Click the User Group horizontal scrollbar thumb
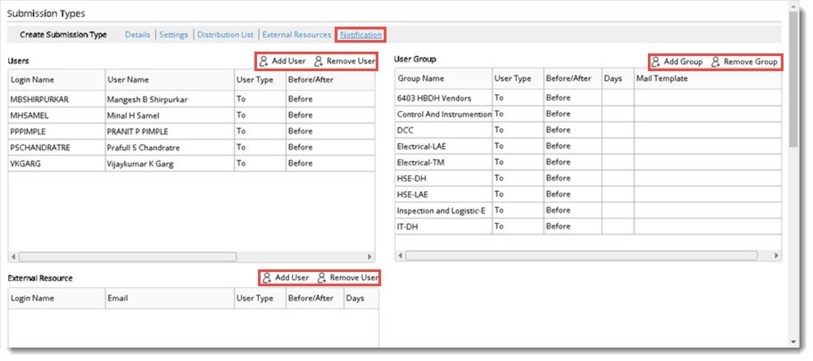This screenshot has height=361, width=813. pos(581,256)
